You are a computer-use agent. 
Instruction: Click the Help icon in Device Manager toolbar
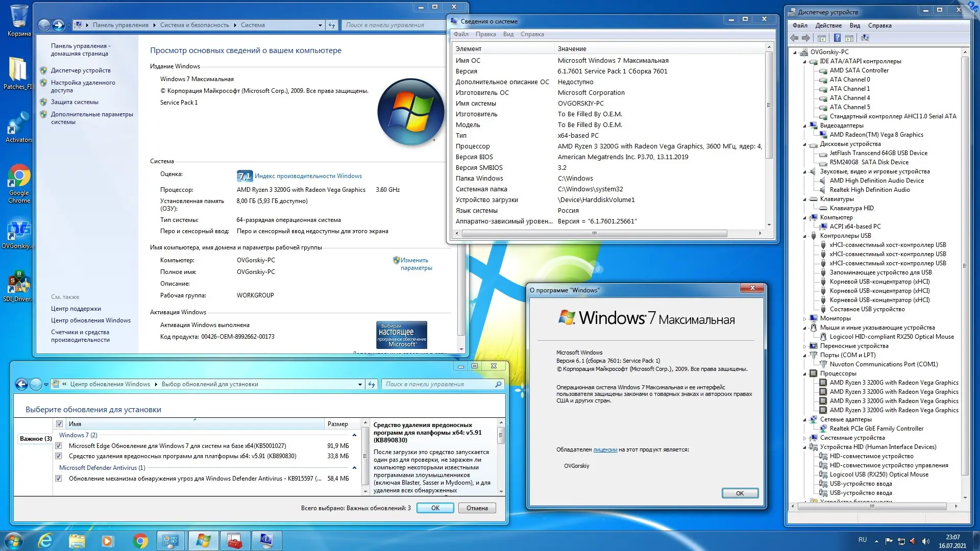point(837,38)
